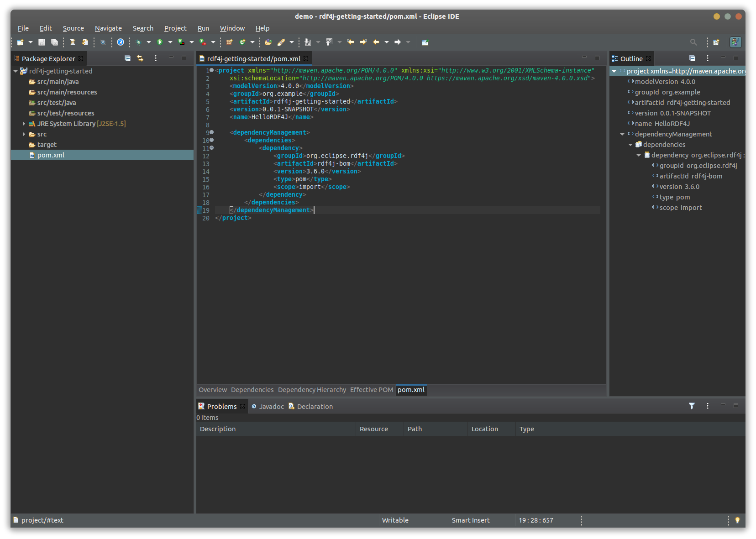The height and width of the screenshot is (539, 756).
Task: Collapse dependencyManagement in the Outline
Action: [x=622, y=134]
